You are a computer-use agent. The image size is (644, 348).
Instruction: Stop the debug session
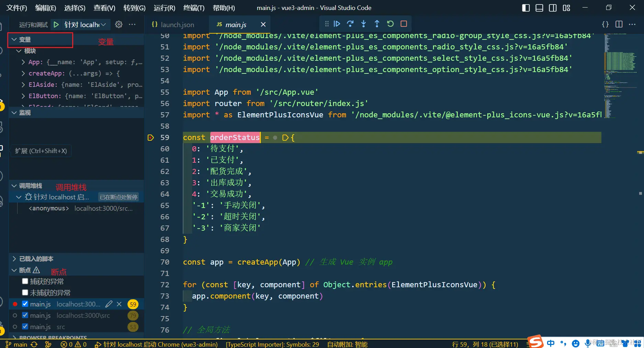click(404, 24)
